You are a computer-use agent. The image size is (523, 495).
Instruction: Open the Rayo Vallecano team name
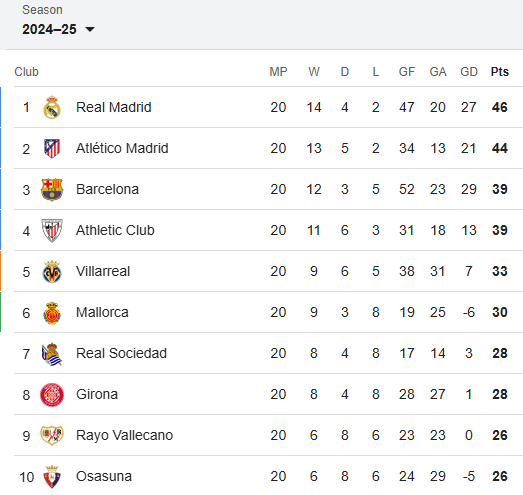(x=124, y=436)
